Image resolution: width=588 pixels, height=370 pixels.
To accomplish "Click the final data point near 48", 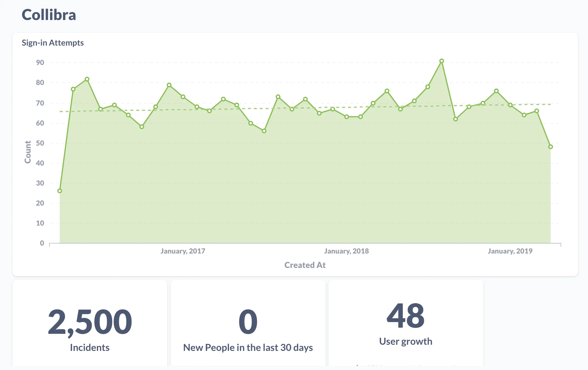I will pos(550,147).
